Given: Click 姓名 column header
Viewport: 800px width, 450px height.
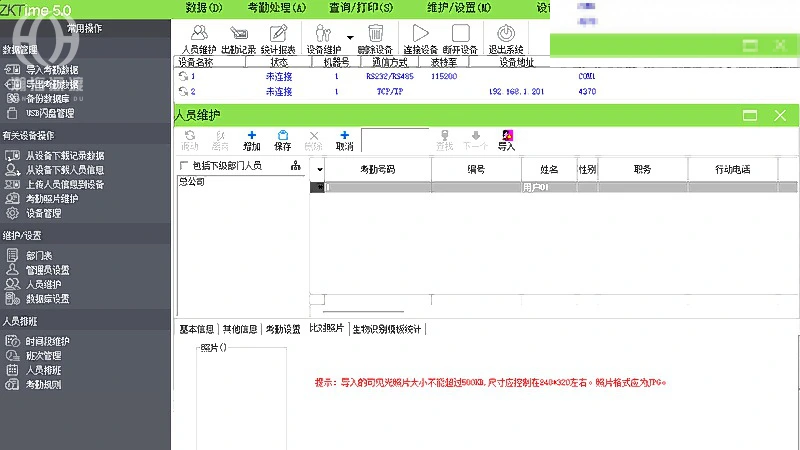Looking at the screenshot, I should point(549,169).
